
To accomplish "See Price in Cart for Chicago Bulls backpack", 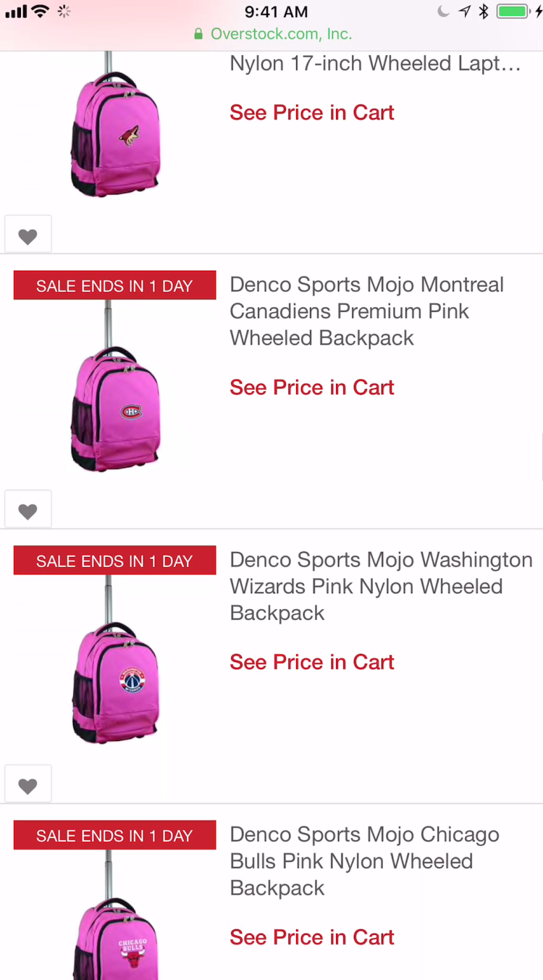I will coord(312,937).
